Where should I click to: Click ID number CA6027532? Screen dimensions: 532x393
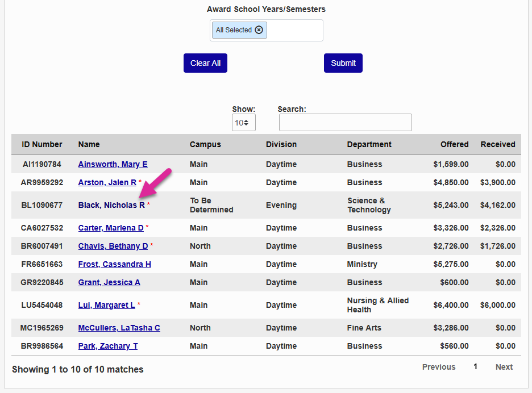(42, 228)
